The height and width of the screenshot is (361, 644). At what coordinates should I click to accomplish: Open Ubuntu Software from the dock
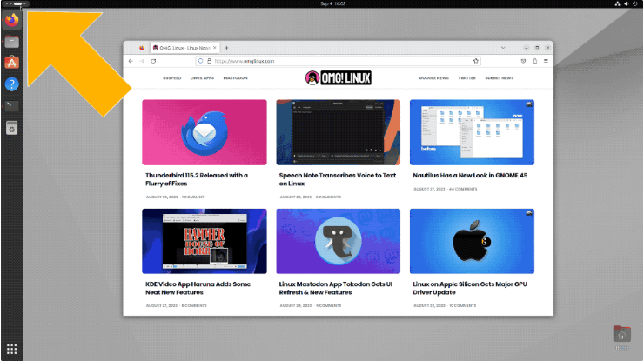point(12,63)
